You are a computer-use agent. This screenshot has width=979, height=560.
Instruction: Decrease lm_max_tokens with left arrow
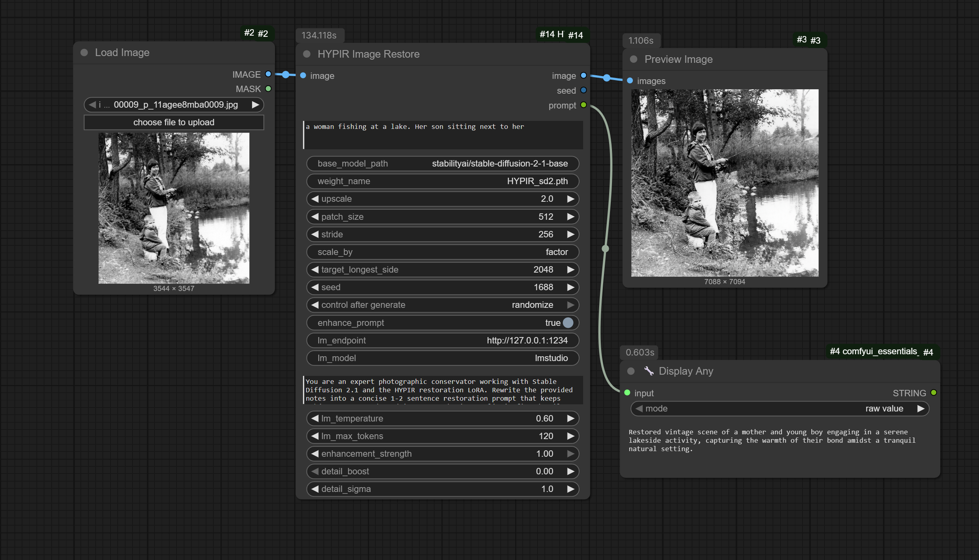click(315, 436)
